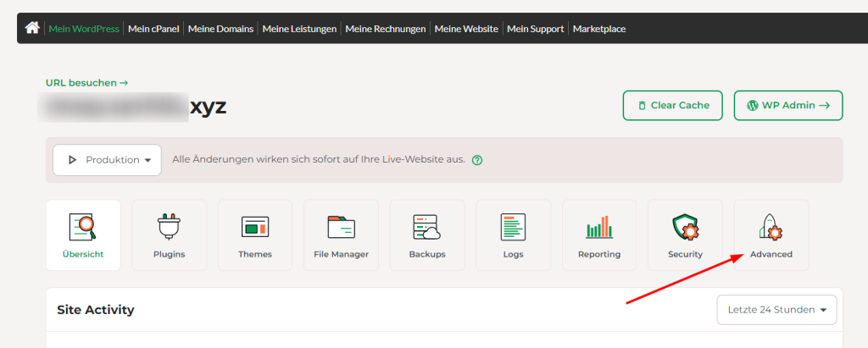This screenshot has width=868, height=348.
Task: Open Meine Domains in the navigation
Action: (x=221, y=29)
